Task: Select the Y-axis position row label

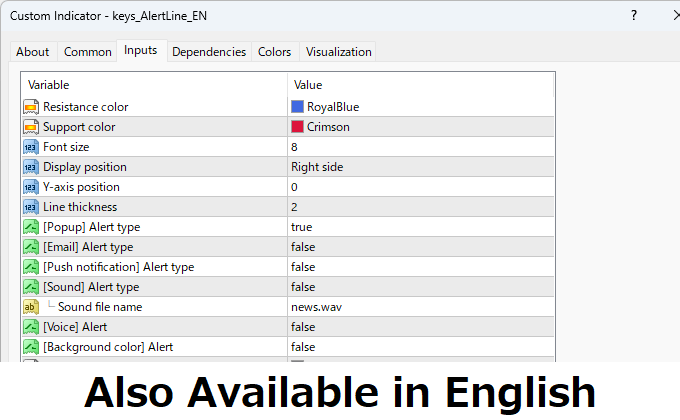Action: pyautogui.click(x=82, y=187)
